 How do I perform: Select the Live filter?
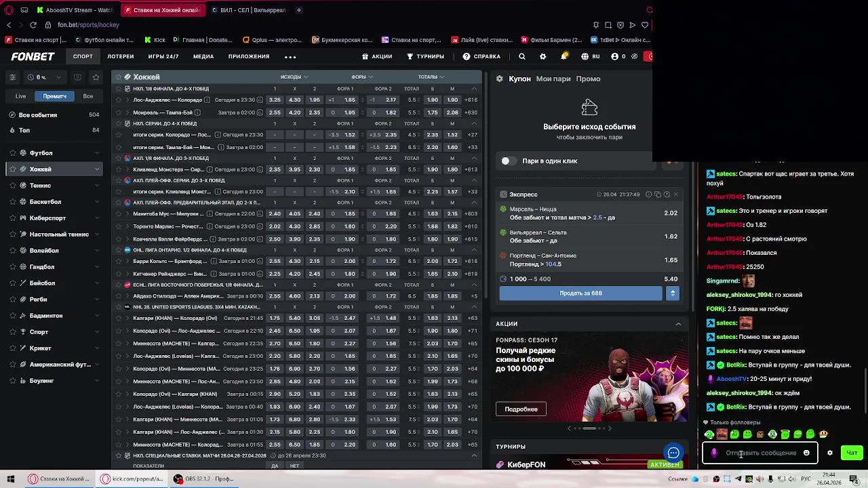click(21, 96)
